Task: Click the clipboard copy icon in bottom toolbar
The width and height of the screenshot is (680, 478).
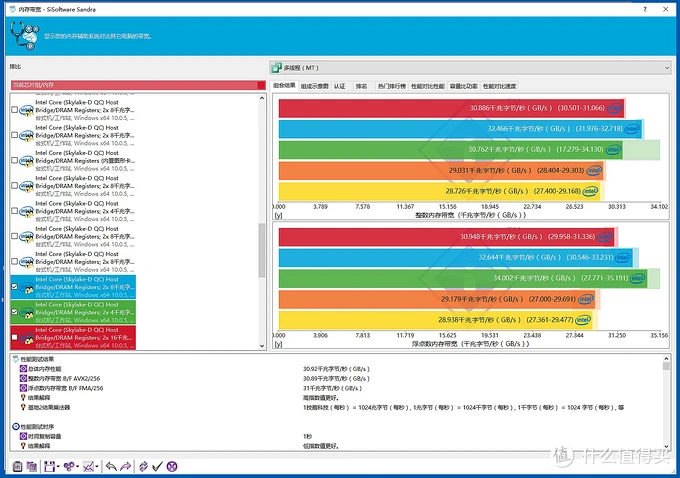Action: (17, 466)
